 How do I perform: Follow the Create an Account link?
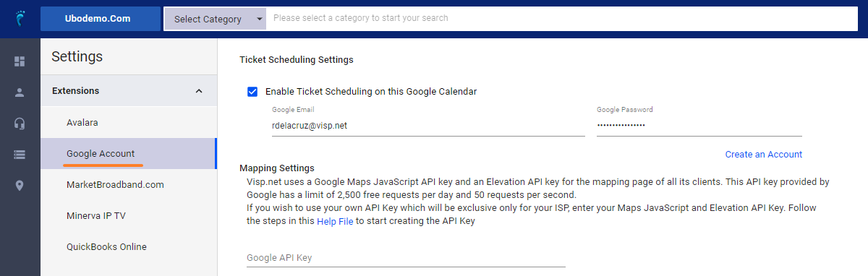[x=763, y=154]
